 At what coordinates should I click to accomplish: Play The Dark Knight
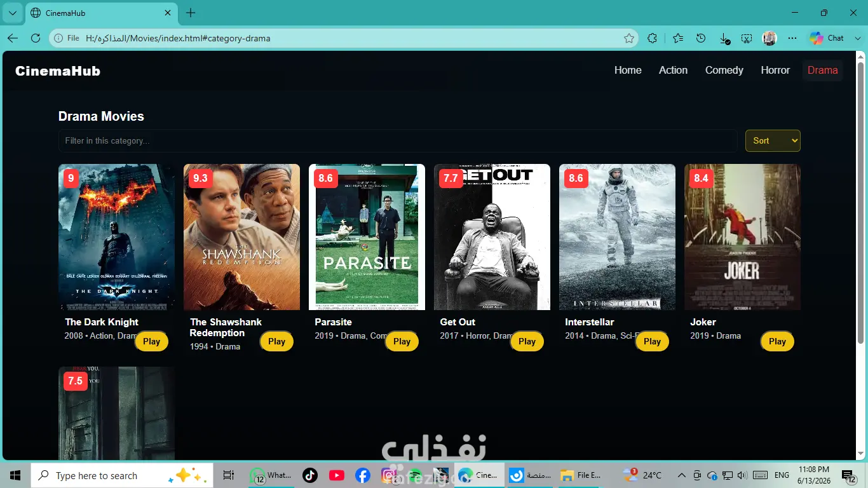tap(151, 341)
